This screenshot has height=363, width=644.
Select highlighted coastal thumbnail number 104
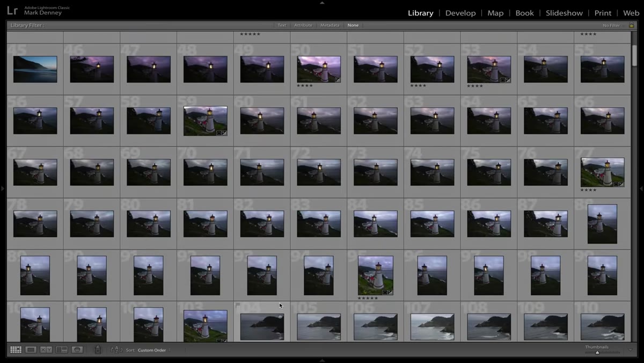coord(262,327)
